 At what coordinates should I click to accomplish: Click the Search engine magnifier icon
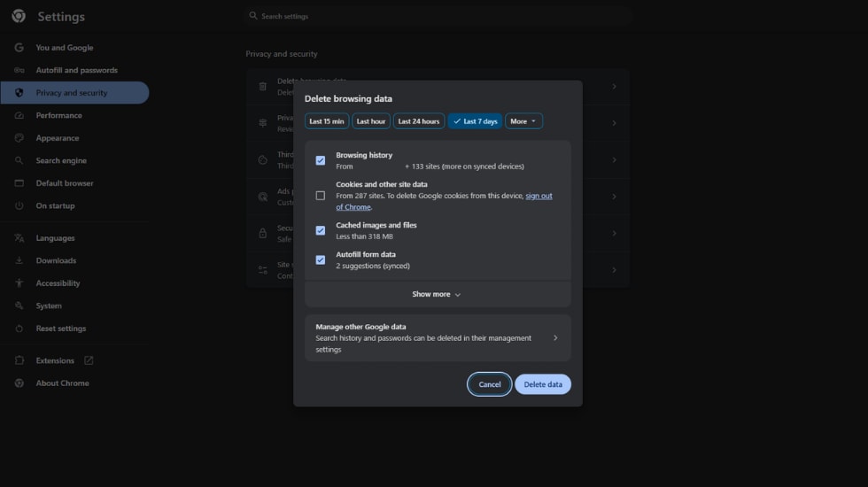pyautogui.click(x=19, y=160)
